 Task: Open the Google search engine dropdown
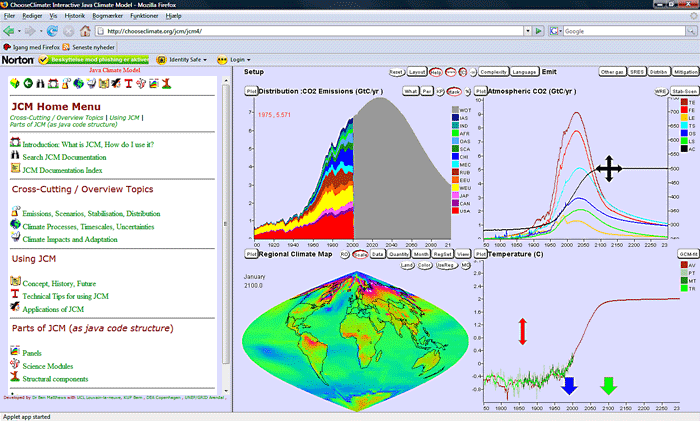click(557, 31)
